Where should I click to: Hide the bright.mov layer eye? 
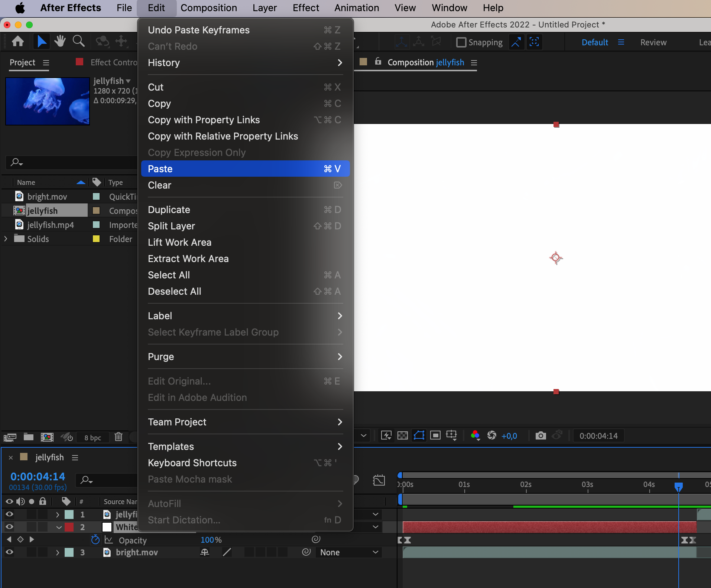(9, 552)
